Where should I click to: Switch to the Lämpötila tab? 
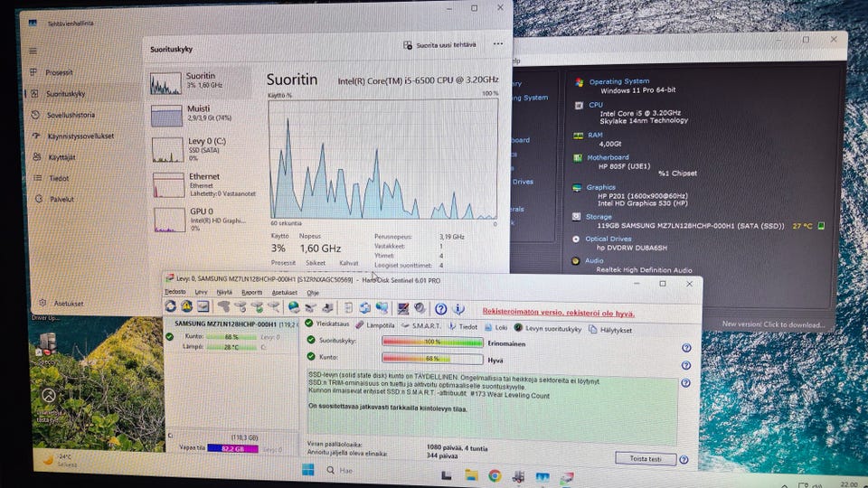374,325
